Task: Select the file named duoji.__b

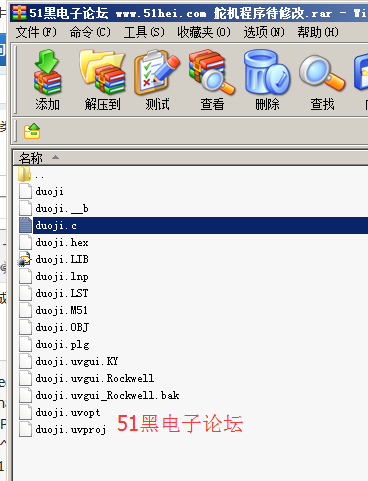Action: click(62, 209)
